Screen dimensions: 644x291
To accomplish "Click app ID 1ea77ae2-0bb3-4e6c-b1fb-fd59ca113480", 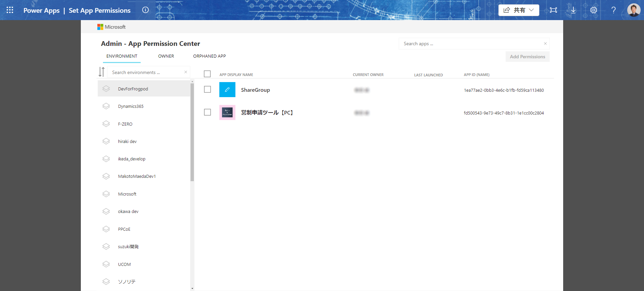I will [504, 90].
